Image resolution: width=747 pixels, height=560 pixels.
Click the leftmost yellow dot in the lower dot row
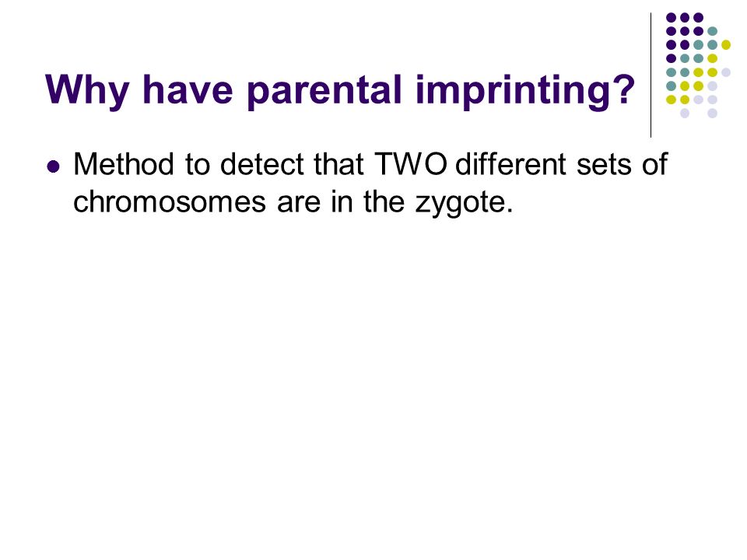click(671, 100)
